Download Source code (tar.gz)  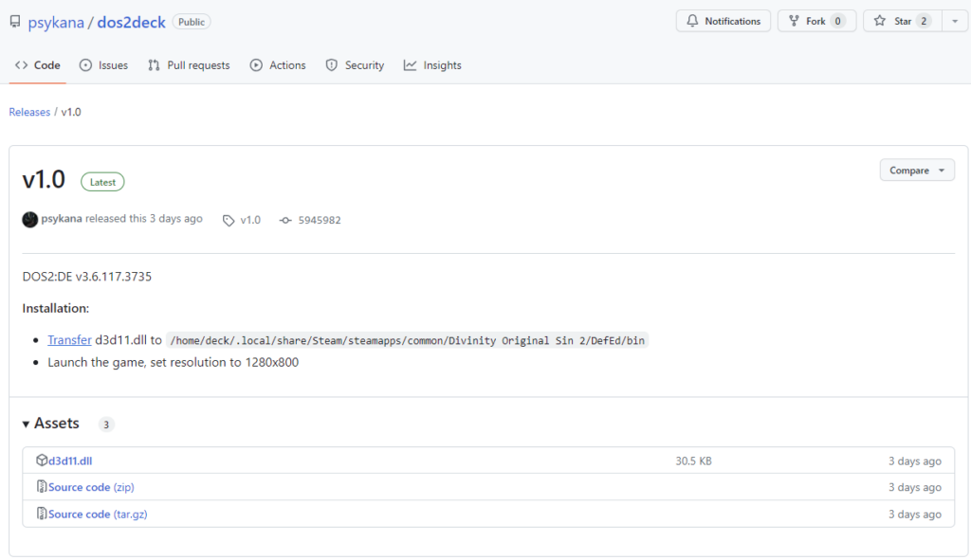tap(98, 514)
